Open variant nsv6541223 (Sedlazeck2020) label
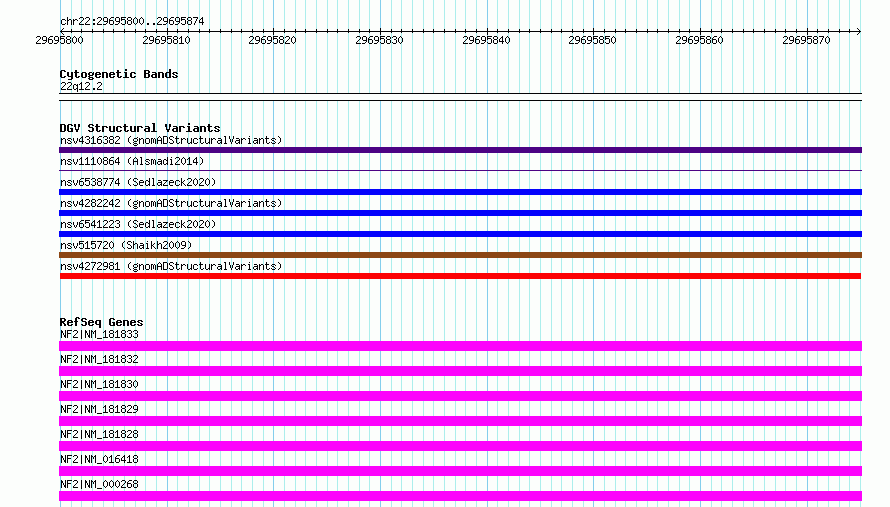890x507 pixels. point(138,224)
